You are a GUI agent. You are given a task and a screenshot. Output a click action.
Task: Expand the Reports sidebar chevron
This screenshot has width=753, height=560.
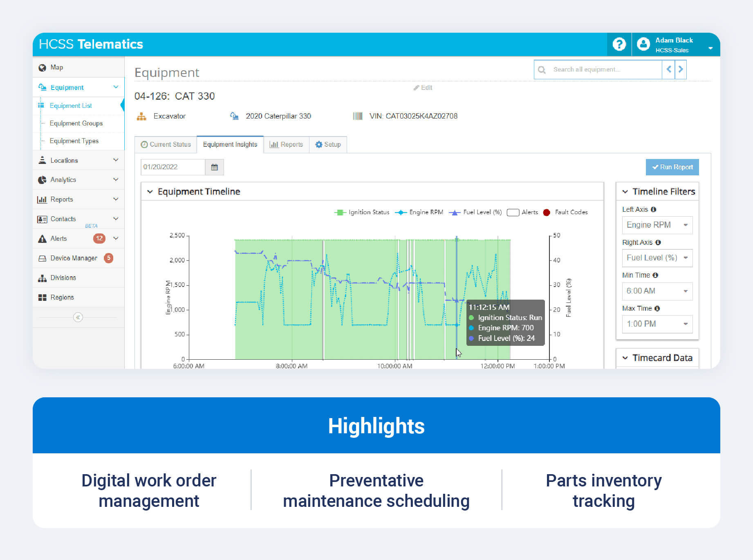[116, 199]
